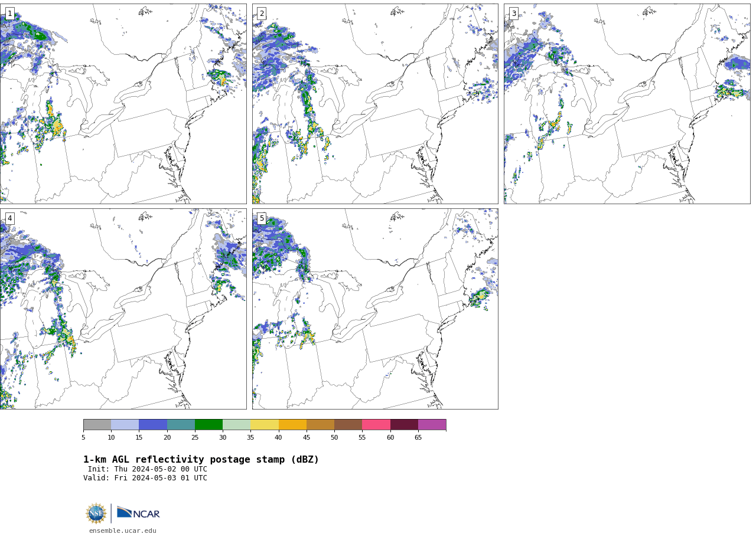Open ensemble member 1 reflectivity map
This screenshot has width=756, height=537.
pyautogui.click(x=123, y=104)
